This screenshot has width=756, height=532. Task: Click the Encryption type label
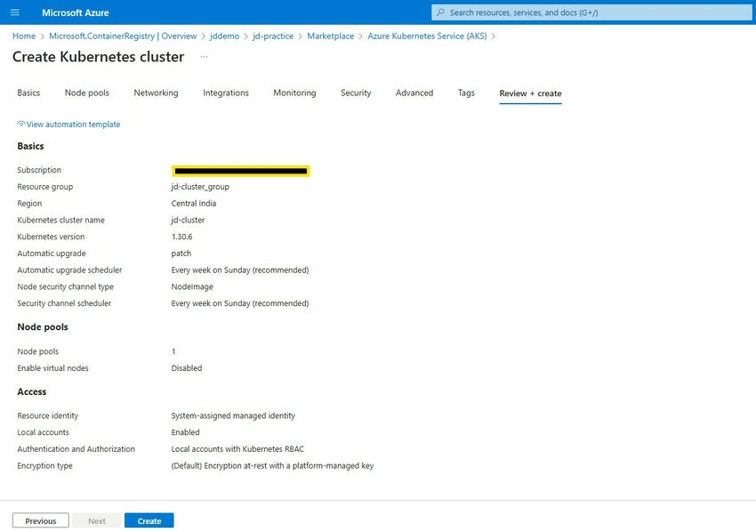pyautogui.click(x=44, y=466)
